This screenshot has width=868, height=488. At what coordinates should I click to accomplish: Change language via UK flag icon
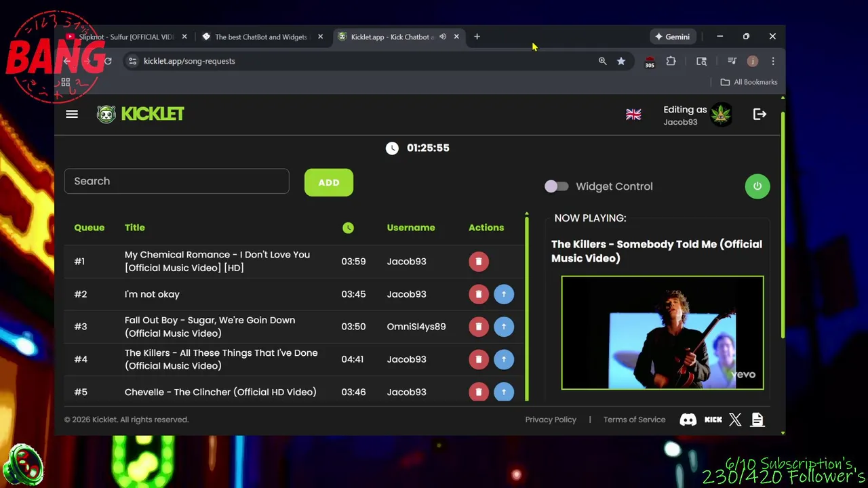(633, 115)
